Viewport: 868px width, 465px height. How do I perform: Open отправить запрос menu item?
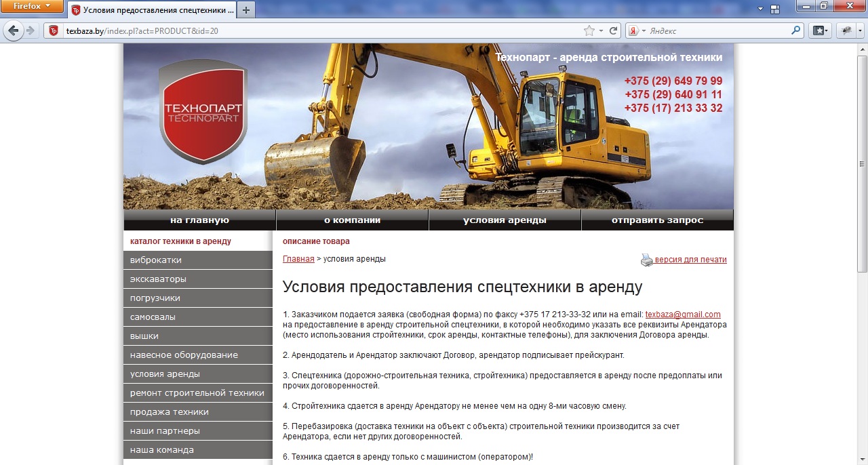tap(657, 220)
